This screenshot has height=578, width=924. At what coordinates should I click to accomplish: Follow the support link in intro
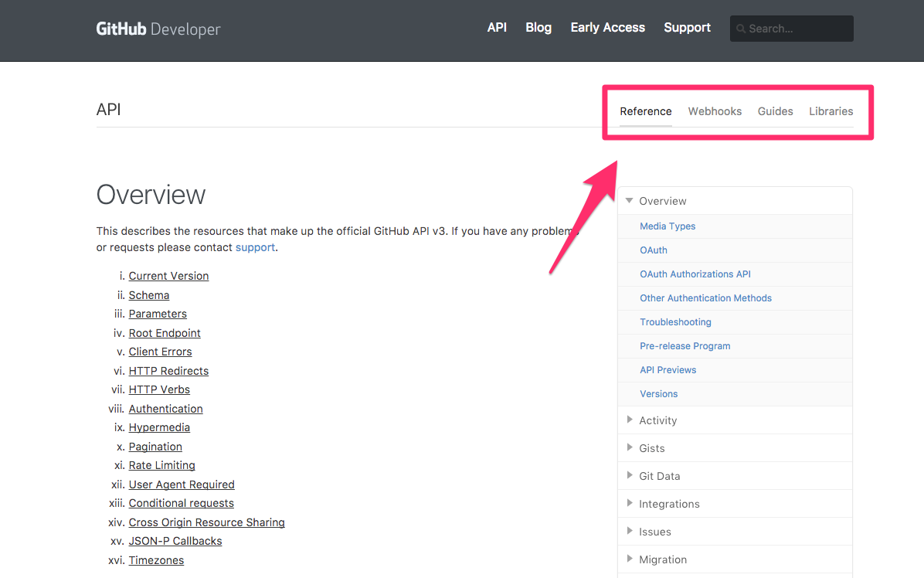(255, 247)
